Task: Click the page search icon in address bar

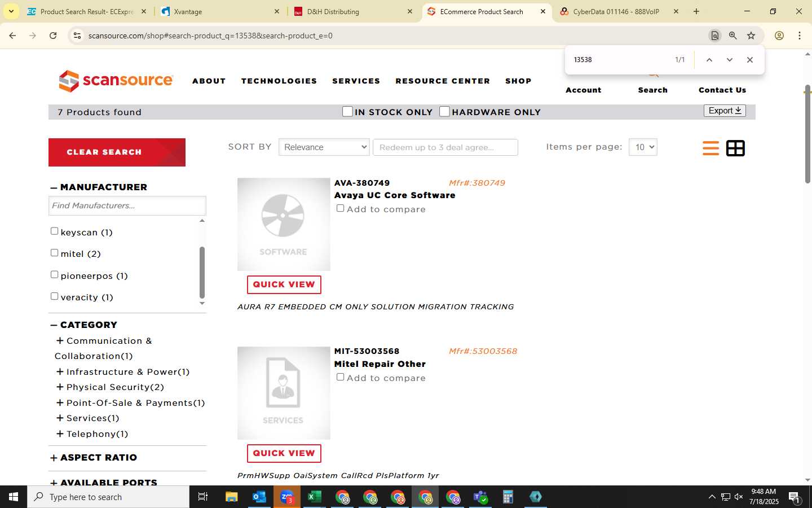Action: (714, 36)
